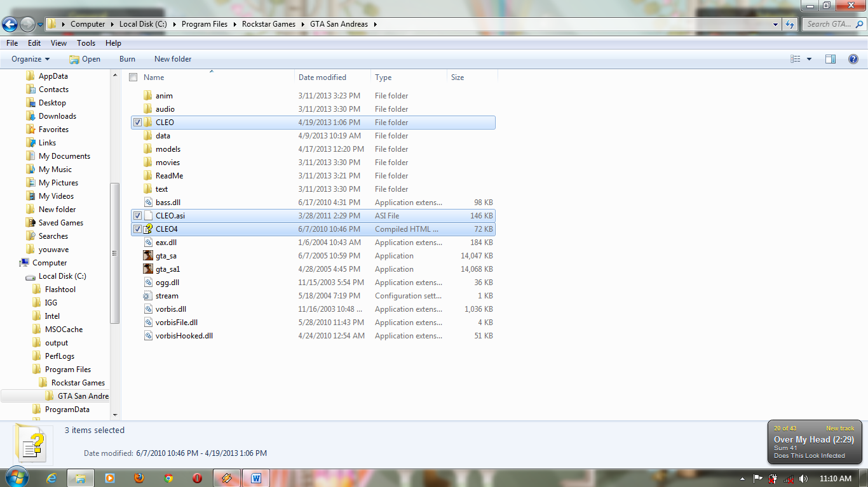Open Windows Media Player taskbar icon
This screenshot has width=868, height=487.
[109, 478]
